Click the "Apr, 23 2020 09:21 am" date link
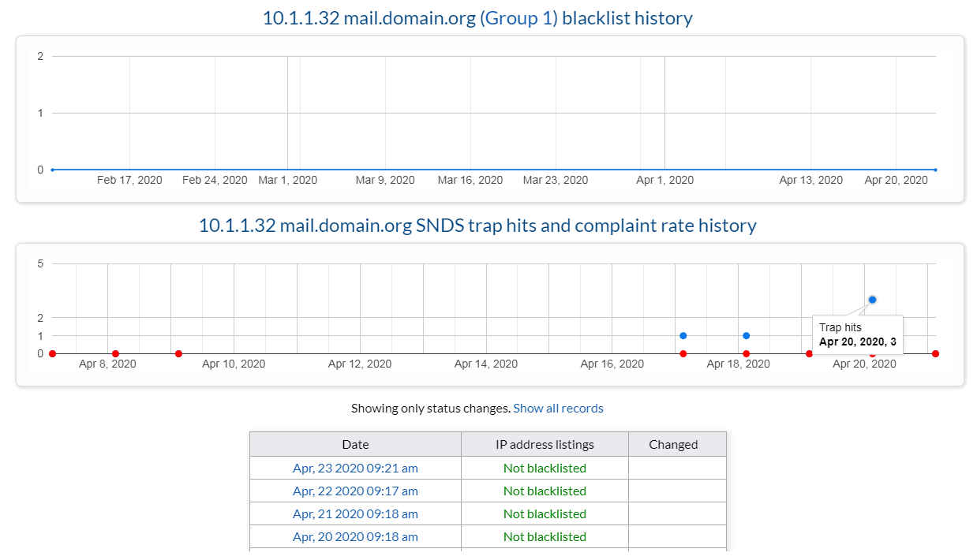This screenshot has width=977, height=560. point(355,468)
